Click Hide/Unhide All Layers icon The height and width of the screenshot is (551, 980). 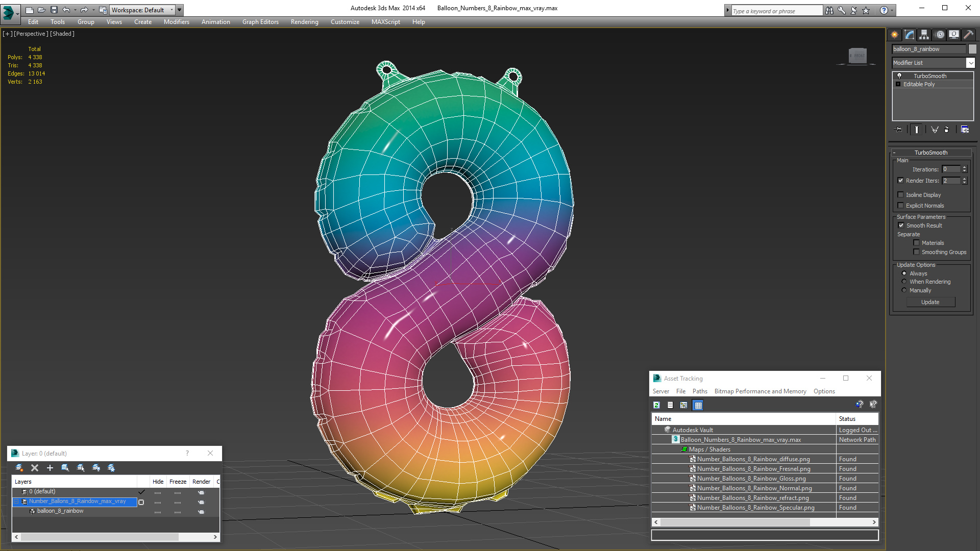point(96,468)
